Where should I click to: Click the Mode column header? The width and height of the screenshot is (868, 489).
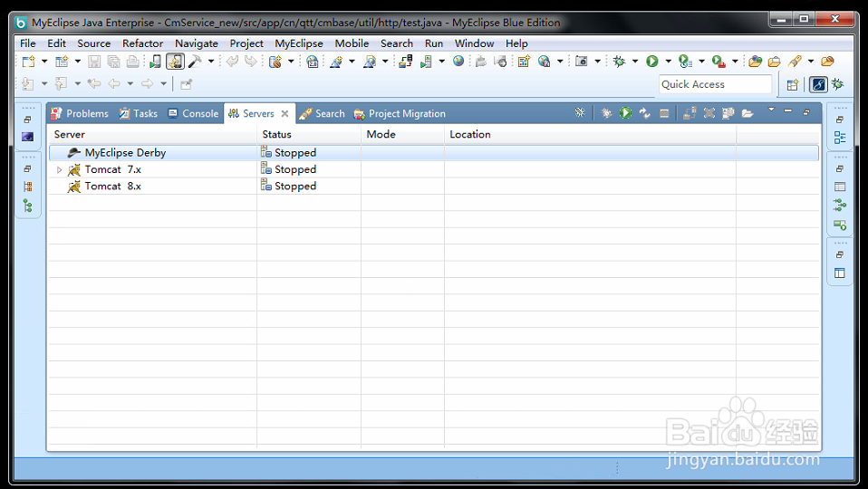[x=402, y=134]
